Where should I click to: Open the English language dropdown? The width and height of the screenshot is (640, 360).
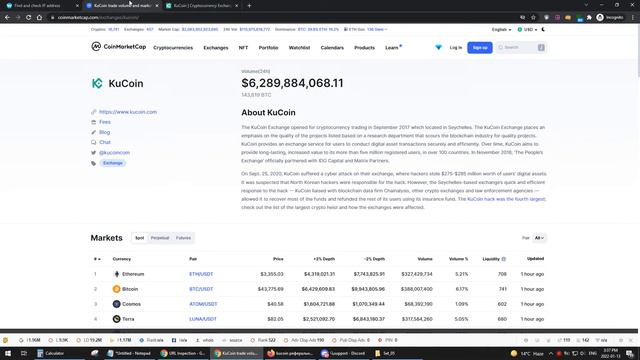pyautogui.click(x=501, y=30)
